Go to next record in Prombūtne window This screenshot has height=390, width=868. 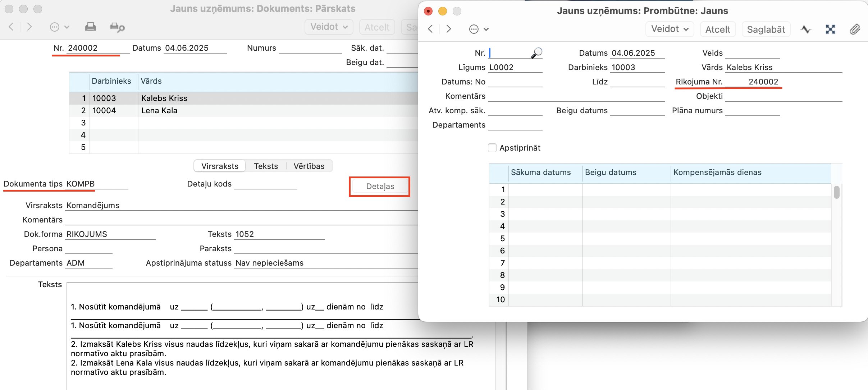pos(448,29)
